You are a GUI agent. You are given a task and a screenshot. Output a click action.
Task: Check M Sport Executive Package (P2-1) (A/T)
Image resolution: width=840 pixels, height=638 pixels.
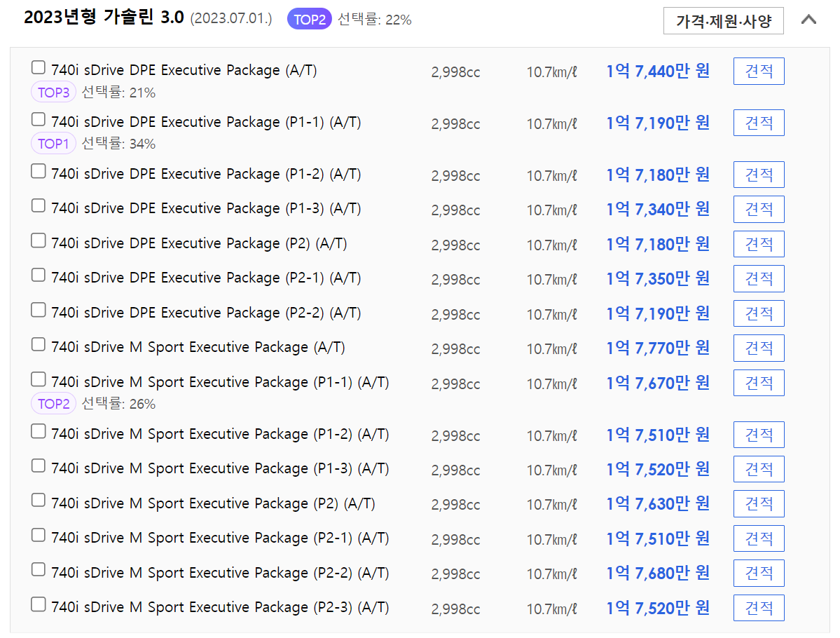(x=38, y=534)
